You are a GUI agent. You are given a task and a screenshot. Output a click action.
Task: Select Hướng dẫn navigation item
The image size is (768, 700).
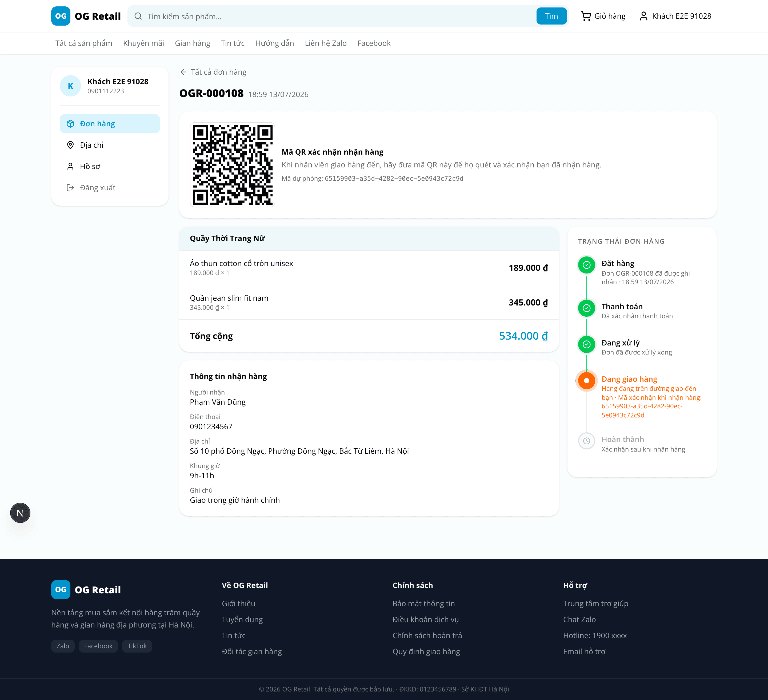(x=275, y=43)
